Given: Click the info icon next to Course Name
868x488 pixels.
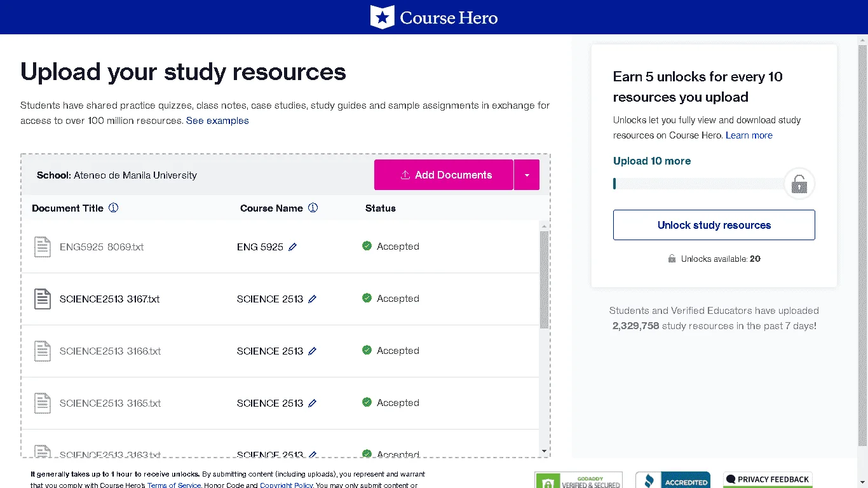Looking at the screenshot, I should 313,208.
